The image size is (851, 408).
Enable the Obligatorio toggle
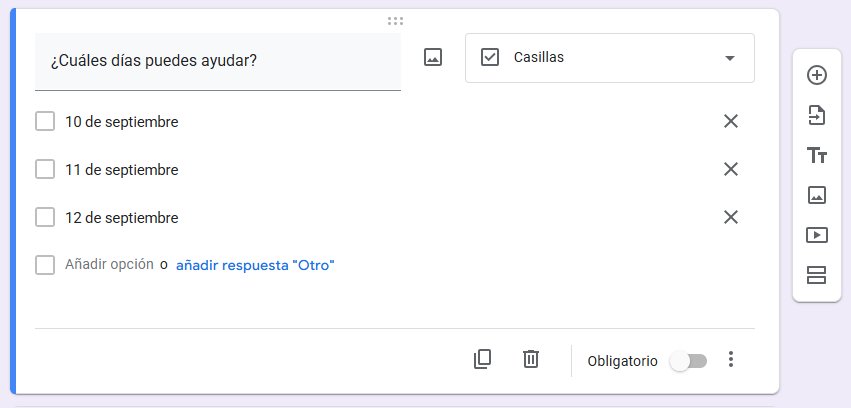click(688, 361)
